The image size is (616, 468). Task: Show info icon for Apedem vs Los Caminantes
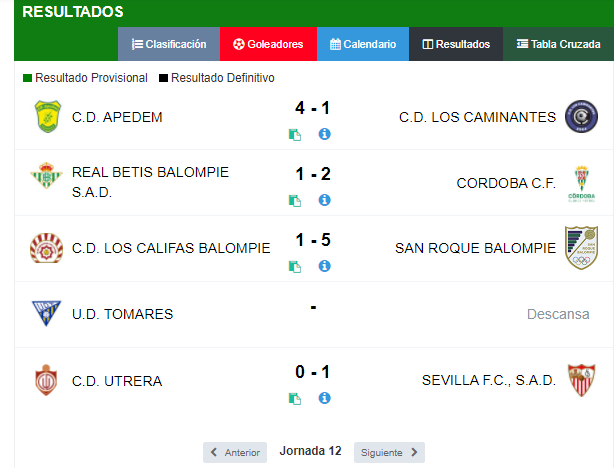click(324, 134)
